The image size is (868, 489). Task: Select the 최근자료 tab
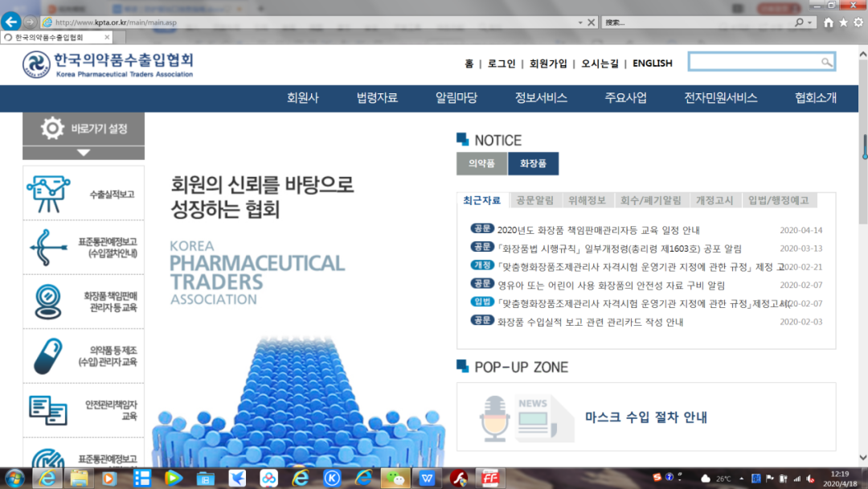tap(481, 200)
